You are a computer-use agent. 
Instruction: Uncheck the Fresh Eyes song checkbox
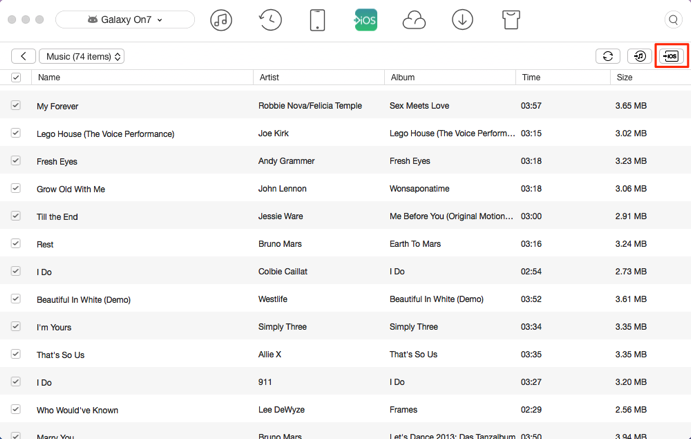click(x=16, y=160)
